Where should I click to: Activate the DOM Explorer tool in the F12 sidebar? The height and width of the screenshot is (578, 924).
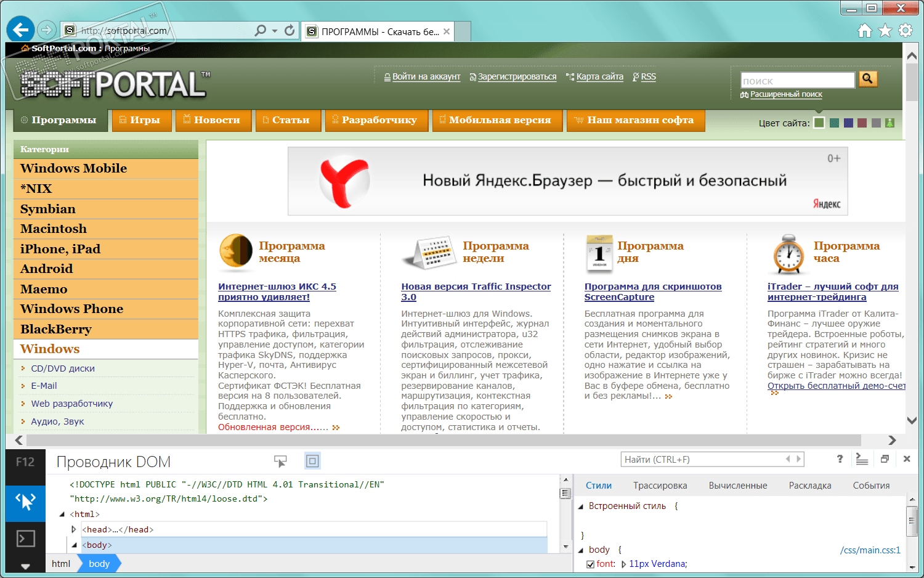pos(25,502)
